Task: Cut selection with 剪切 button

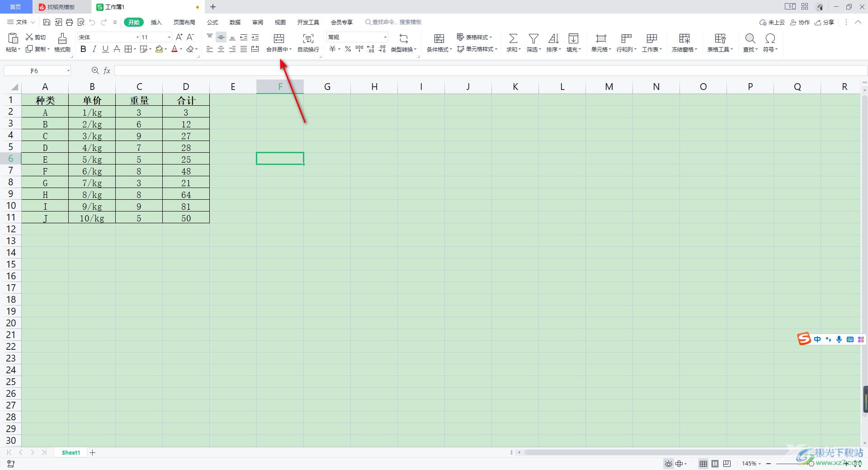Action: (36, 37)
